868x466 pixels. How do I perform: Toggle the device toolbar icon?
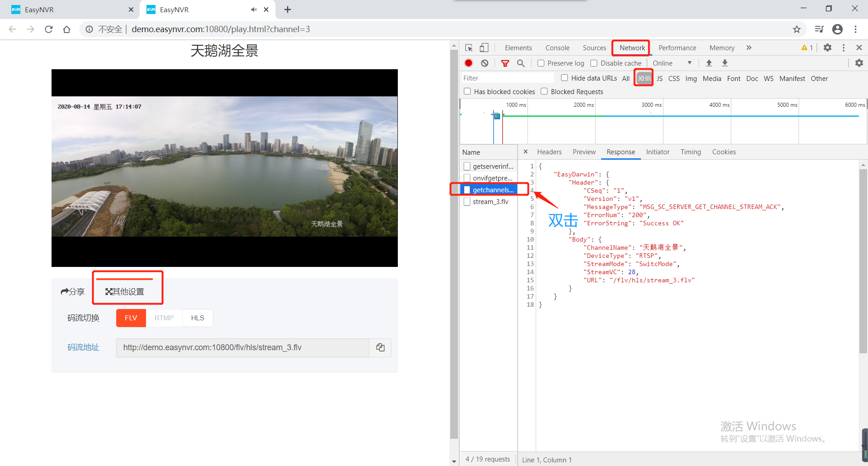coord(484,48)
